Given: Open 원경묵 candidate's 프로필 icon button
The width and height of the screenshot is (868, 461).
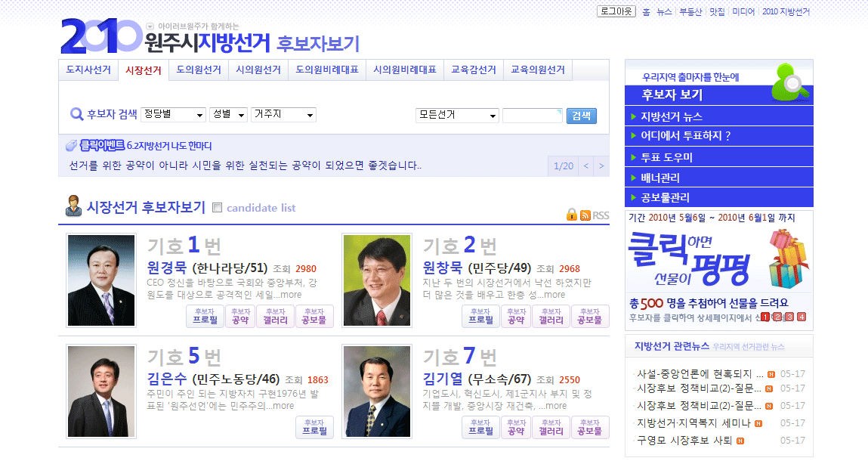Looking at the screenshot, I should (205, 316).
